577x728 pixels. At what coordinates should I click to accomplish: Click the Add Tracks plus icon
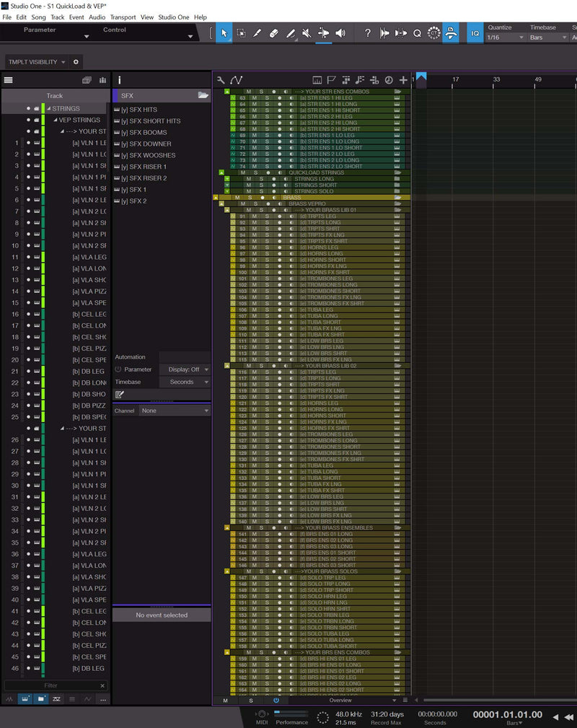[x=402, y=80]
